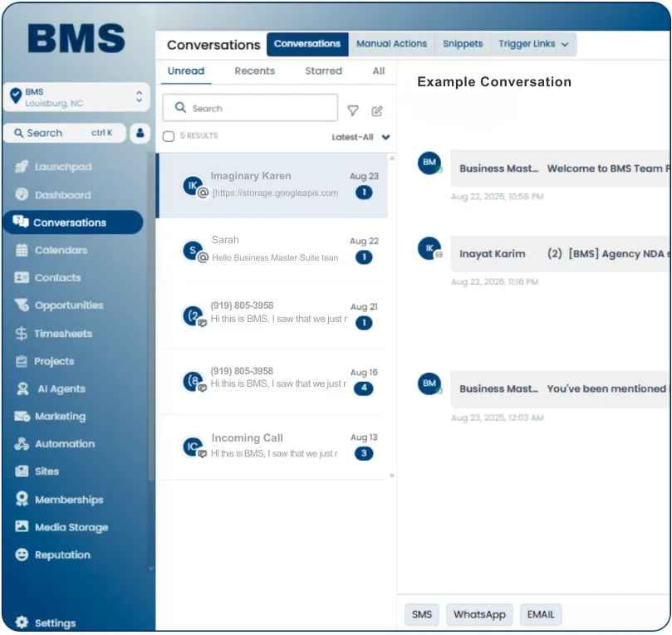Click the BMS location pin icon
The width and height of the screenshot is (672, 635).
tap(16, 96)
